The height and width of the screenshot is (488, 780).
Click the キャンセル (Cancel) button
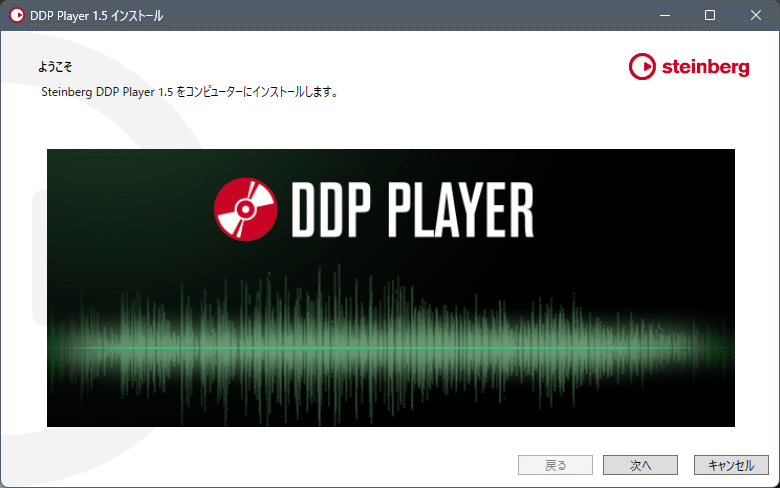[731, 465]
